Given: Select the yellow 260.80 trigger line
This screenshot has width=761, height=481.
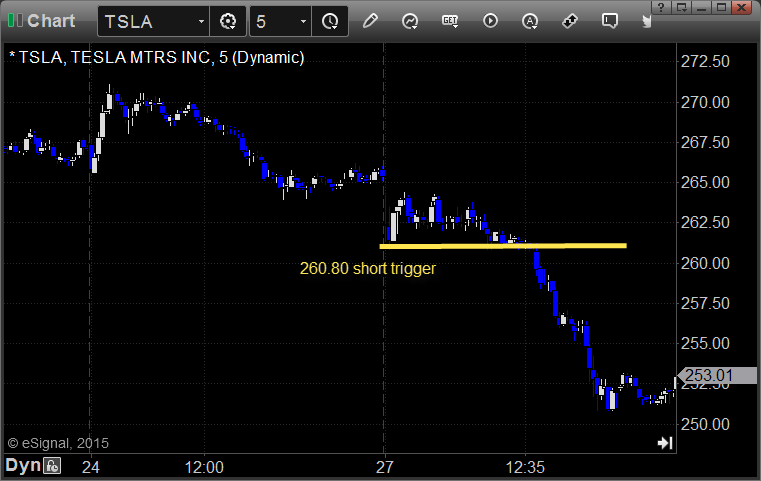Looking at the screenshot, I should [503, 246].
